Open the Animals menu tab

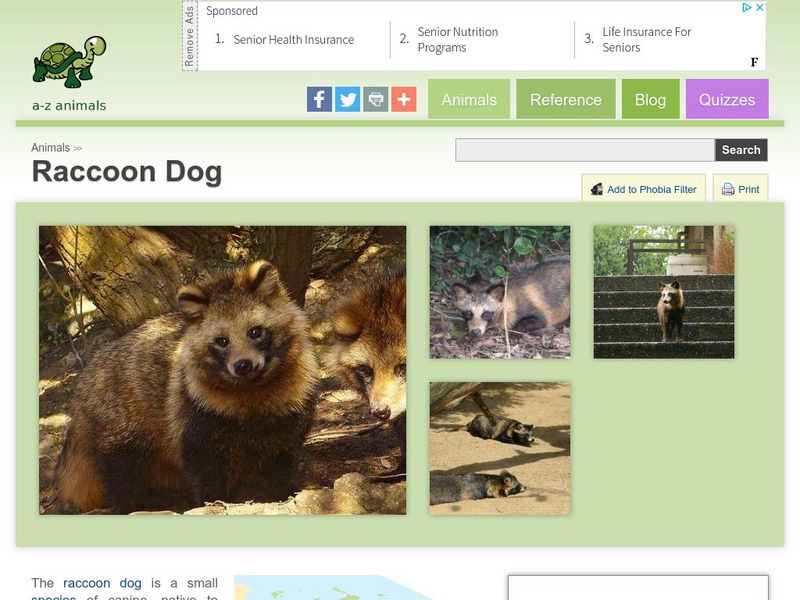click(x=469, y=99)
